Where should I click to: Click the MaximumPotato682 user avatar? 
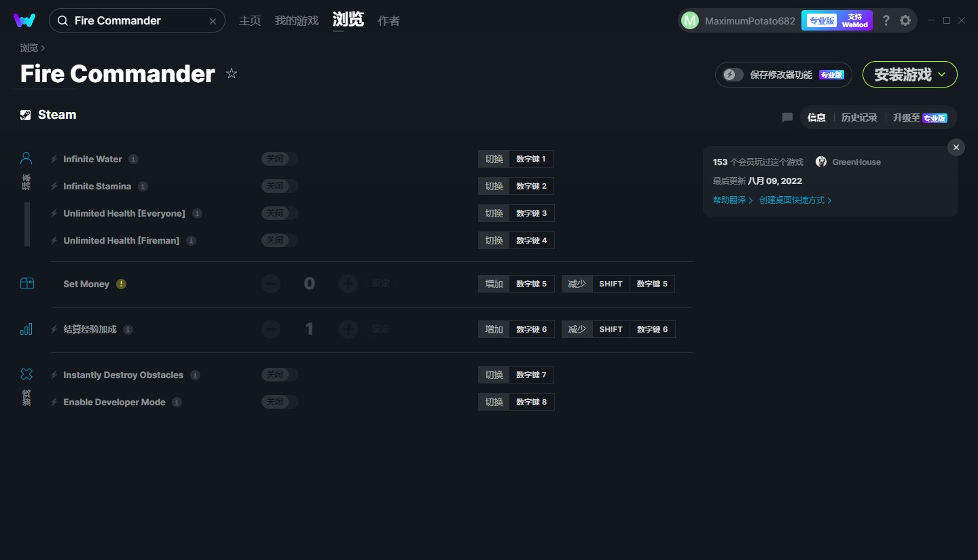pyautogui.click(x=689, y=20)
